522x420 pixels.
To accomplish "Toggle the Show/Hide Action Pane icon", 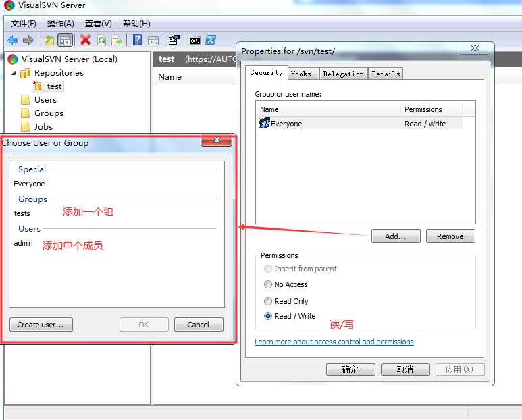I will tap(153, 41).
